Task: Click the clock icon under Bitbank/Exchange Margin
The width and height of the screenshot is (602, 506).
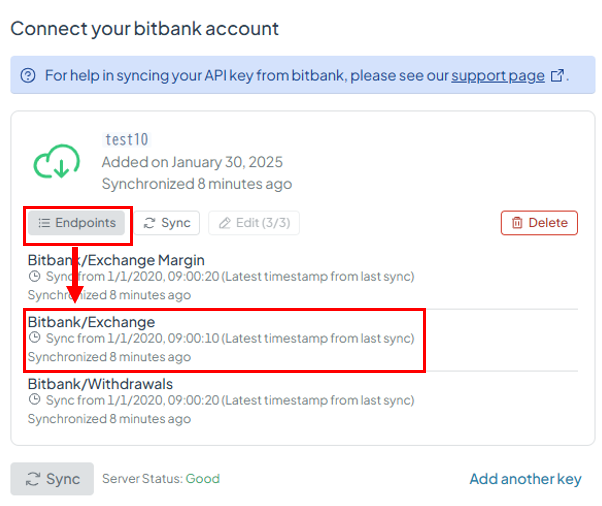Action: [x=35, y=276]
